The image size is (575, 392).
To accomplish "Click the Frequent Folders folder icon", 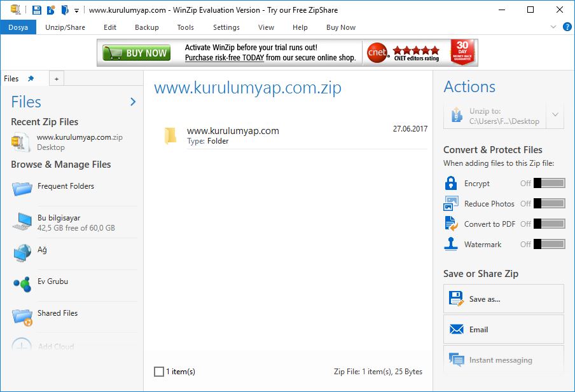I will pos(22,188).
